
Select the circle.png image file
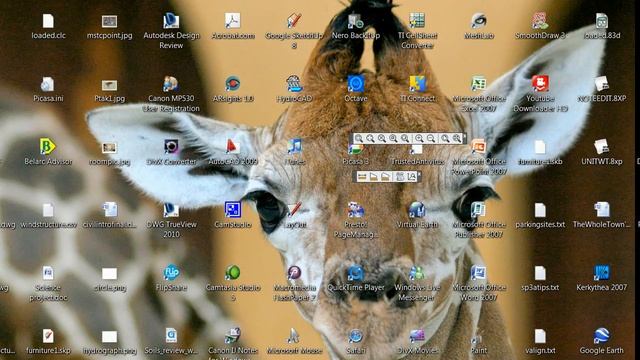tap(109, 274)
